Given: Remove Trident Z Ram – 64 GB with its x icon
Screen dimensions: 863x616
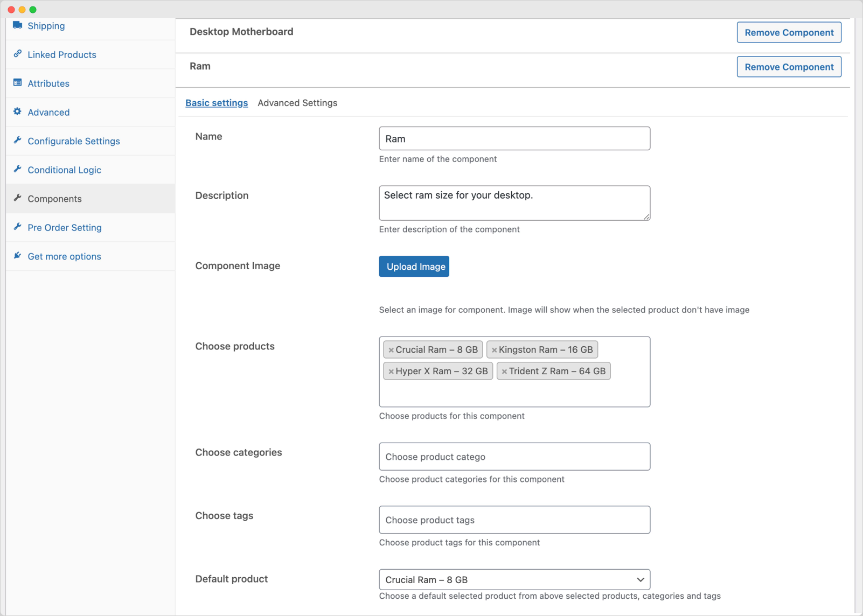Looking at the screenshot, I should click(504, 371).
